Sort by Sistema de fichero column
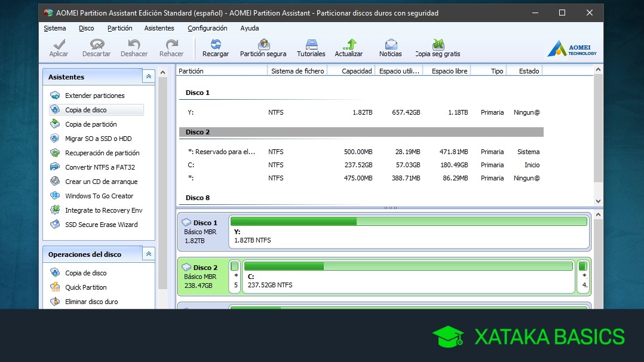The height and width of the screenshot is (362, 644). click(298, 71)
